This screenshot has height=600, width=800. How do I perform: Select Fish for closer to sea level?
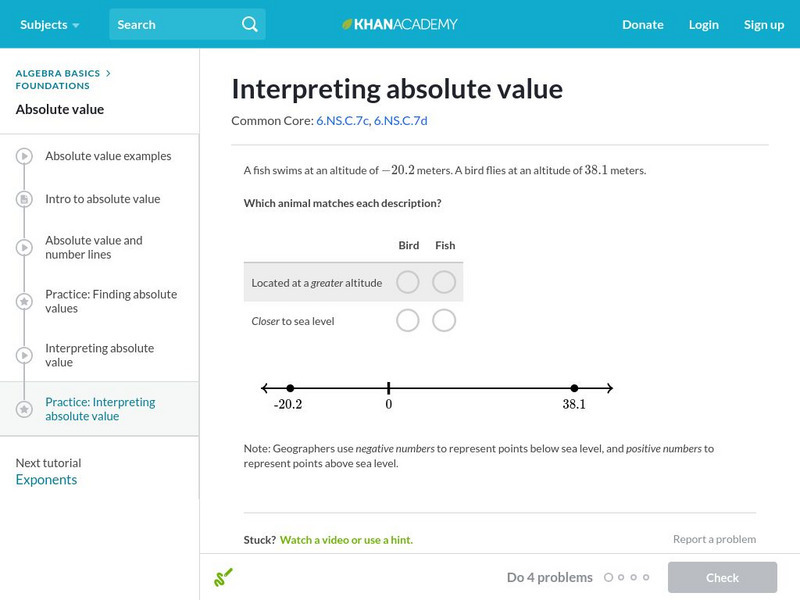[x=443, y=320]
